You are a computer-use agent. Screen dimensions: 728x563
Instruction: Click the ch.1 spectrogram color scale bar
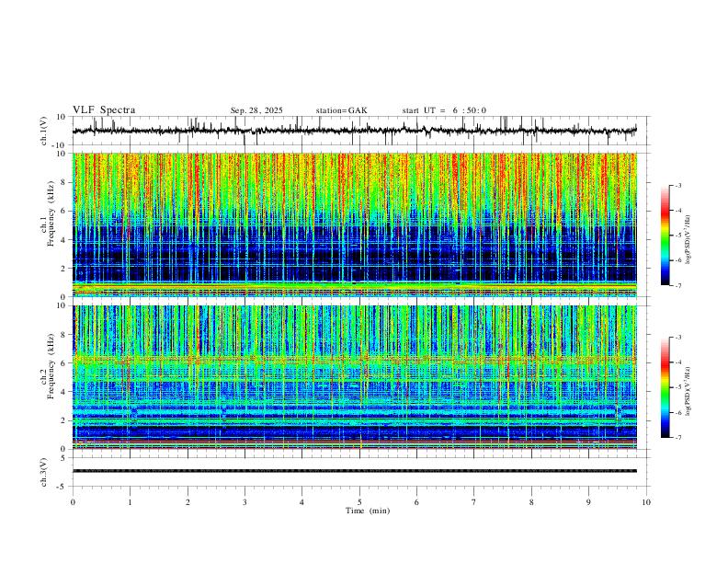coord(665,235)
